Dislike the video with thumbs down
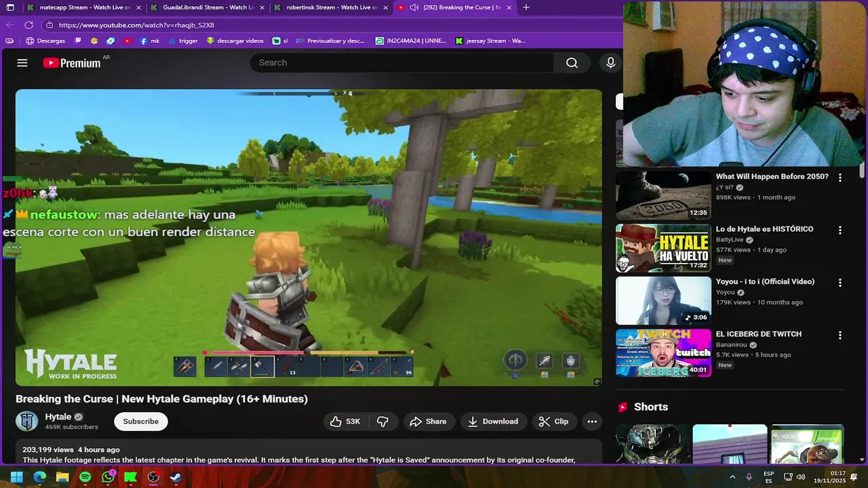868x488 pixels. (x=382, y=422)
